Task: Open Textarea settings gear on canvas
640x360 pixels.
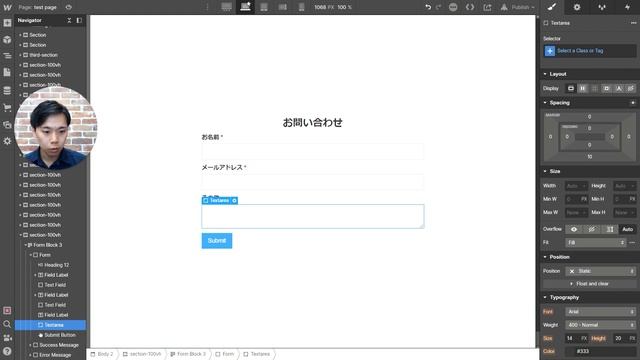Action: (x=234, y=200)
